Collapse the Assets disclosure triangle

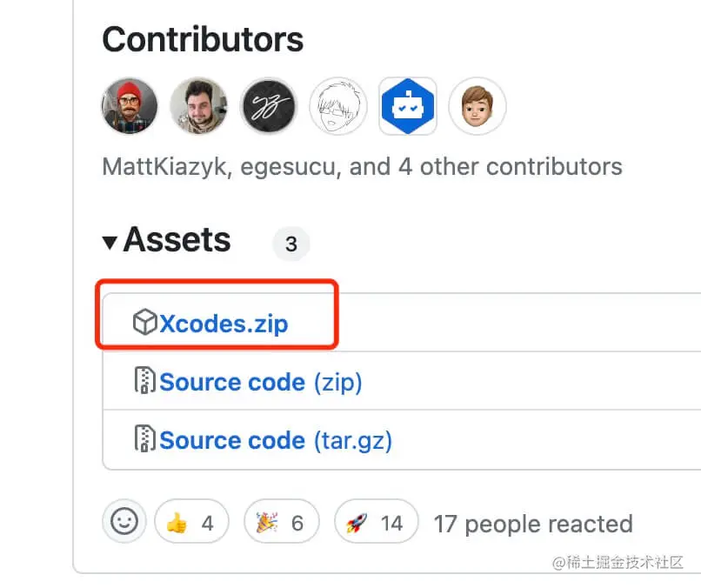[x=110, y=243]
